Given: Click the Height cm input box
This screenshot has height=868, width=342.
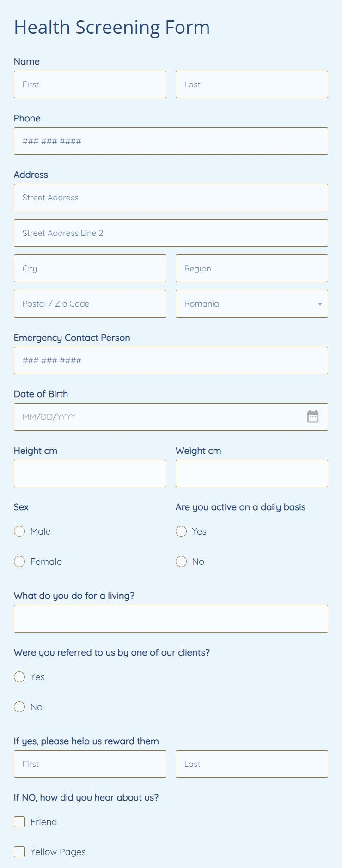Looking at the screenshot, I should tap(90, 473).
